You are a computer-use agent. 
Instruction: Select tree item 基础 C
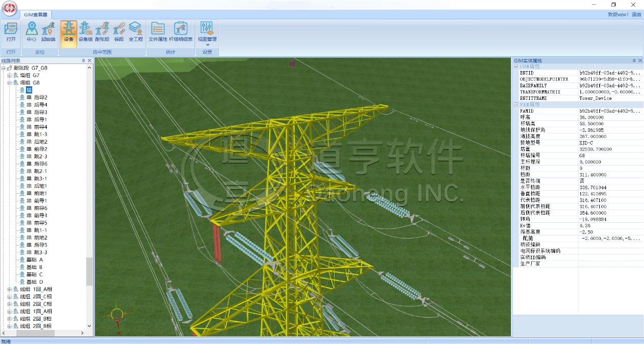coord(35,274)
